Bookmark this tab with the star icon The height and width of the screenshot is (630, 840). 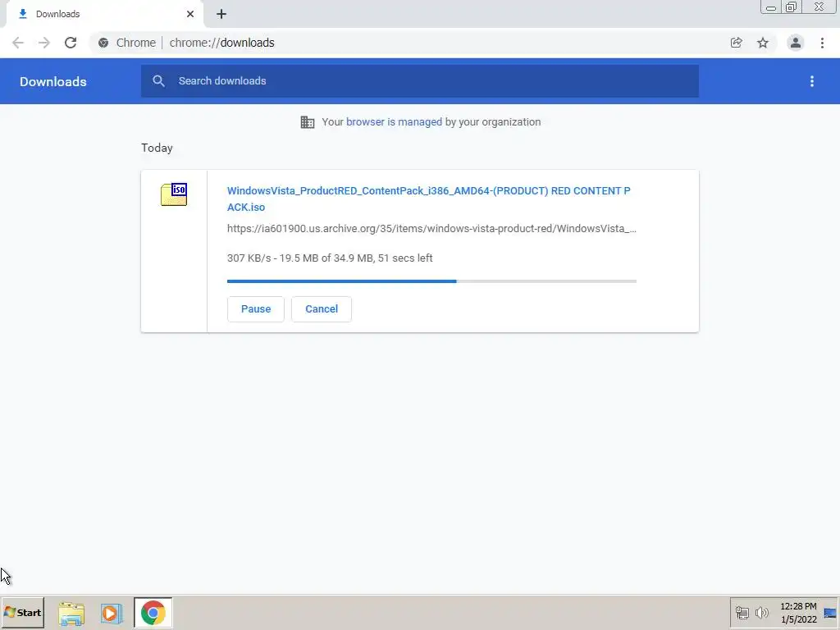coord(763,43)
